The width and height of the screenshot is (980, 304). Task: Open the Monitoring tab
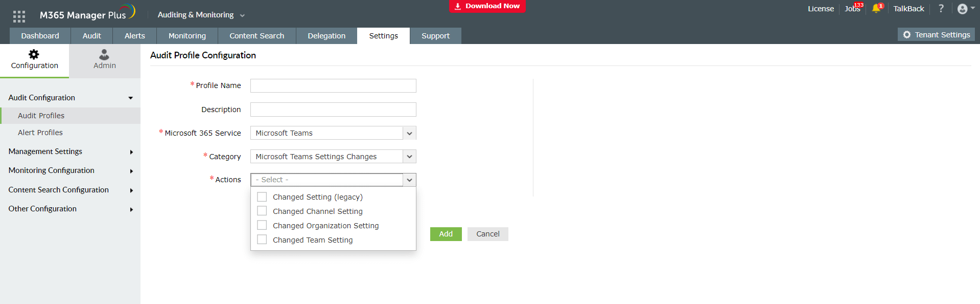(x=187, y=36)
